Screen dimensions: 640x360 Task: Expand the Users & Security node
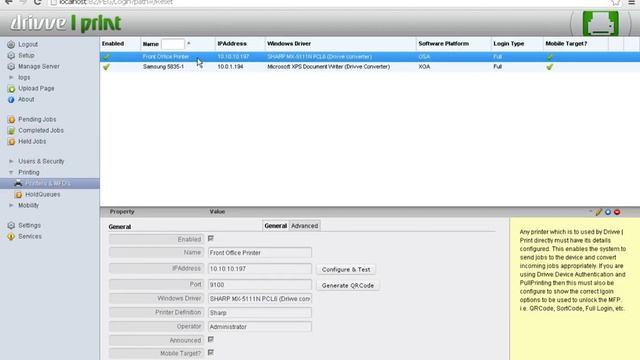click(x=11, y=162)
